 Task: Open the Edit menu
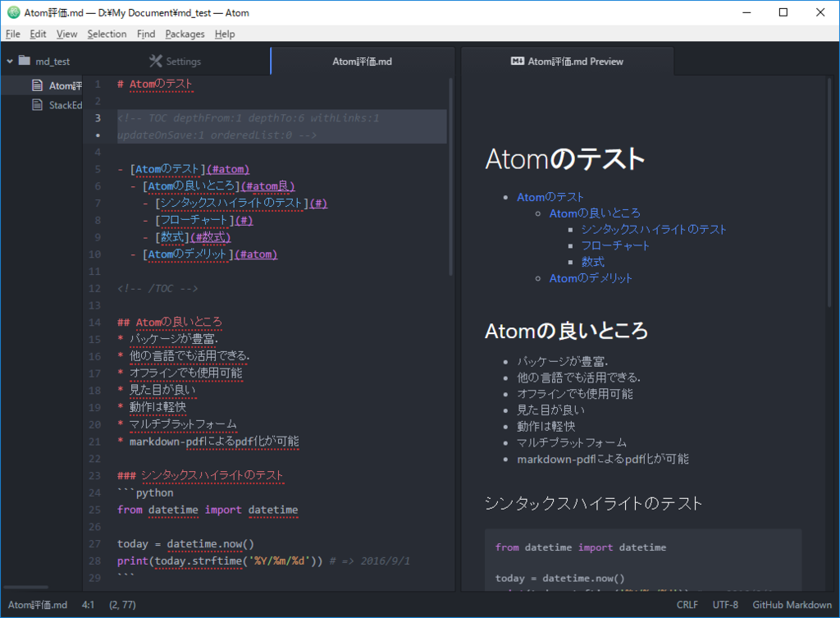[x=38, y=34]
